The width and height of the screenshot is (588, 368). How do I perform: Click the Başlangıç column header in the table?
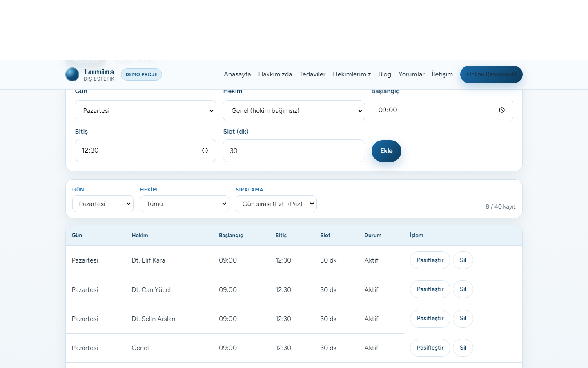point(231,236)
